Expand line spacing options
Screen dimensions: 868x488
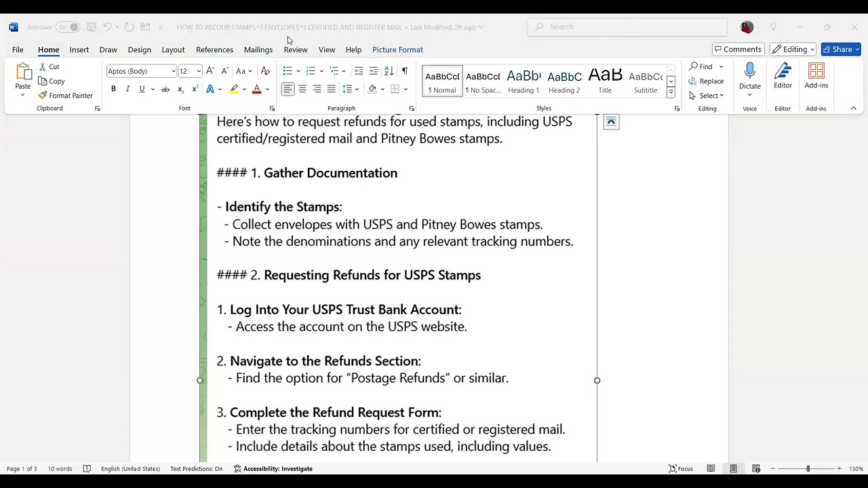click(x=357, y=89)
